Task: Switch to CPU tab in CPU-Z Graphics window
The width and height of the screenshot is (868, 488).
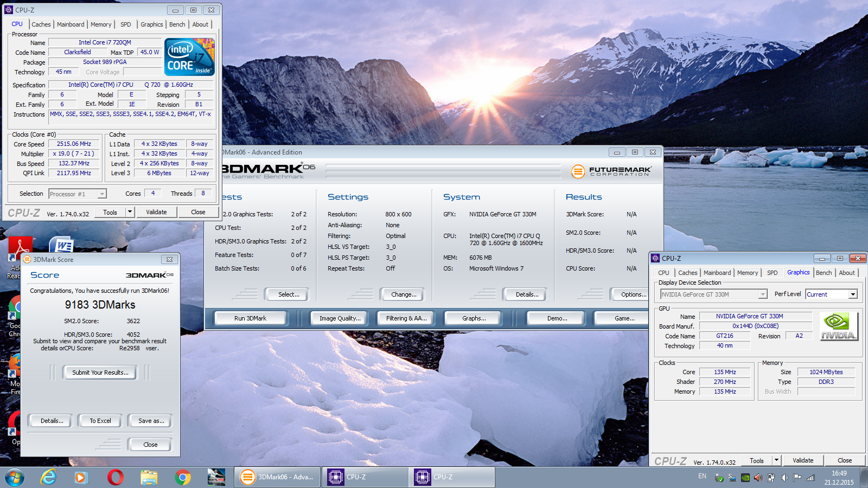Action: pos(663,273)
